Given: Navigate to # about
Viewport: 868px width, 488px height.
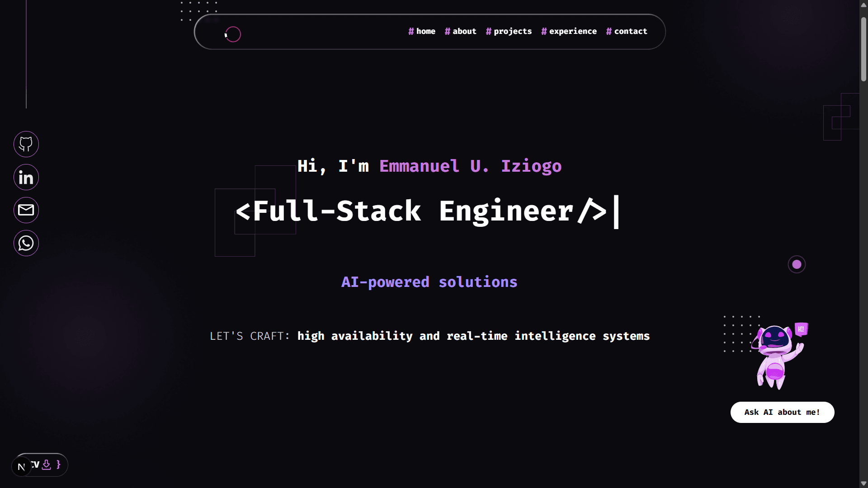Looking at the screenshot, I should coord(461,31).
